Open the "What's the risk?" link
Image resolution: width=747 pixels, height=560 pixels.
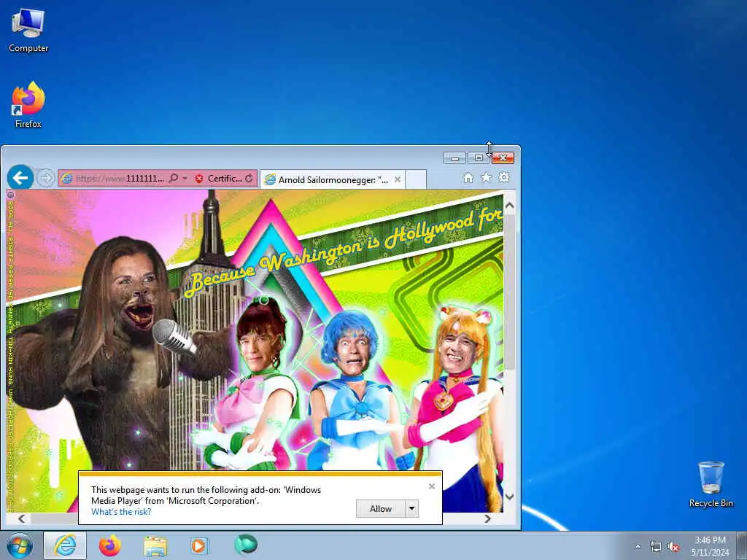121,512
